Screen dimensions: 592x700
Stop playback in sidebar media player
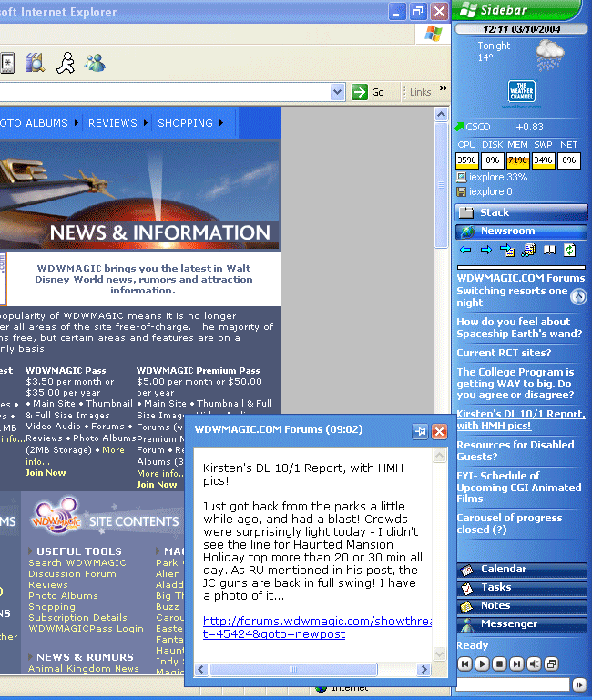(499, 664)
